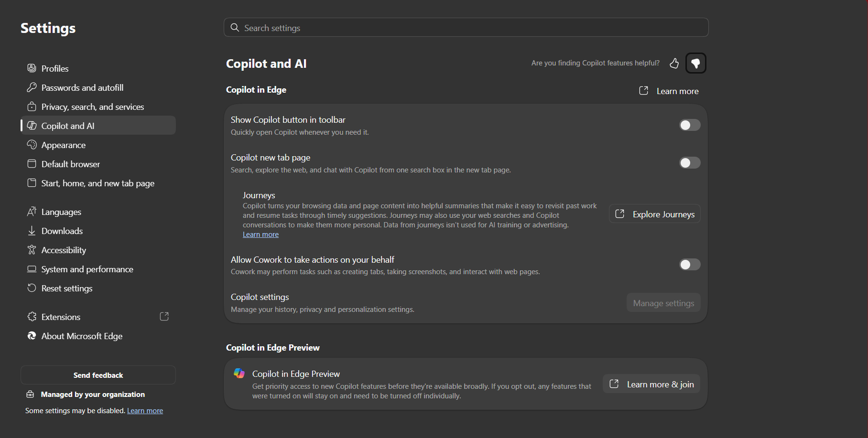Viewport: 868px width, 438px height.
Task: Click the Explore Journeys button
Action: 655,214
